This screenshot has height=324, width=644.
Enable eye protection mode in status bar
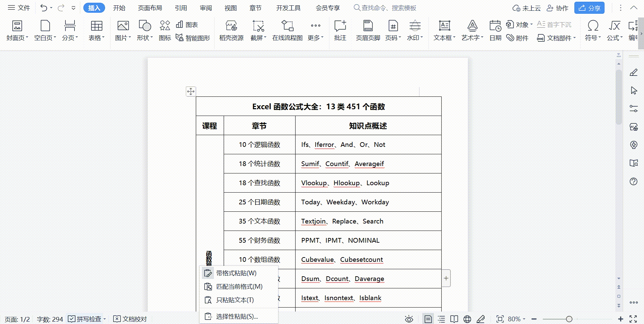tap(408, 319)
